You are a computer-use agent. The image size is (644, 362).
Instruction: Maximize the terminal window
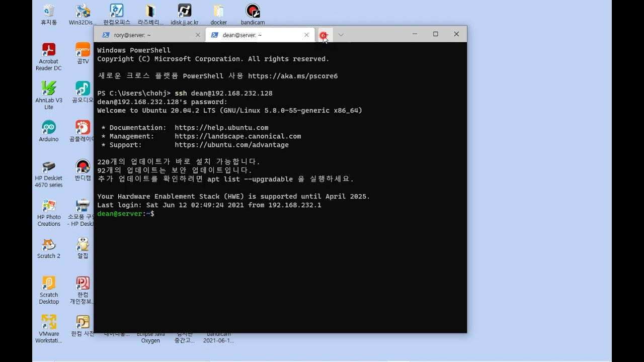436,34
